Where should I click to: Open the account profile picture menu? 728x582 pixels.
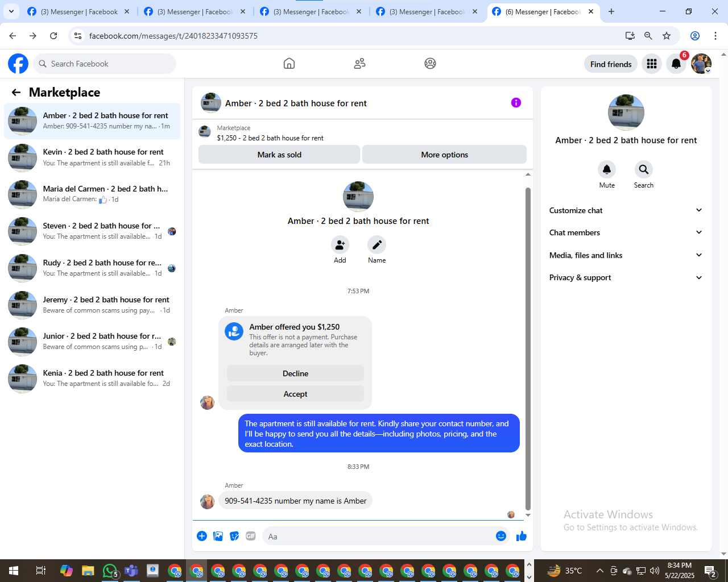[x=701, y=64]
